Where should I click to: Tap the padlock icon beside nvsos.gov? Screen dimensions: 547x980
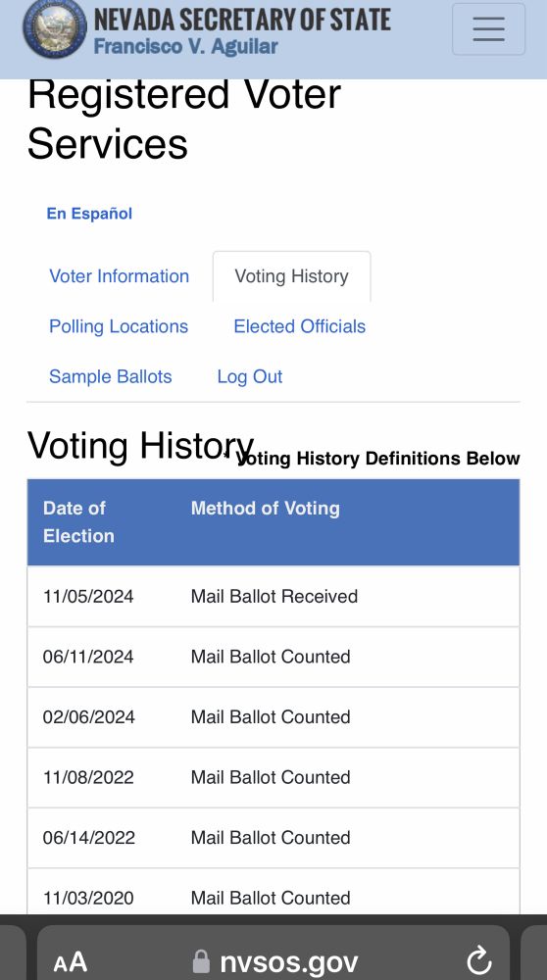point(201,961)
